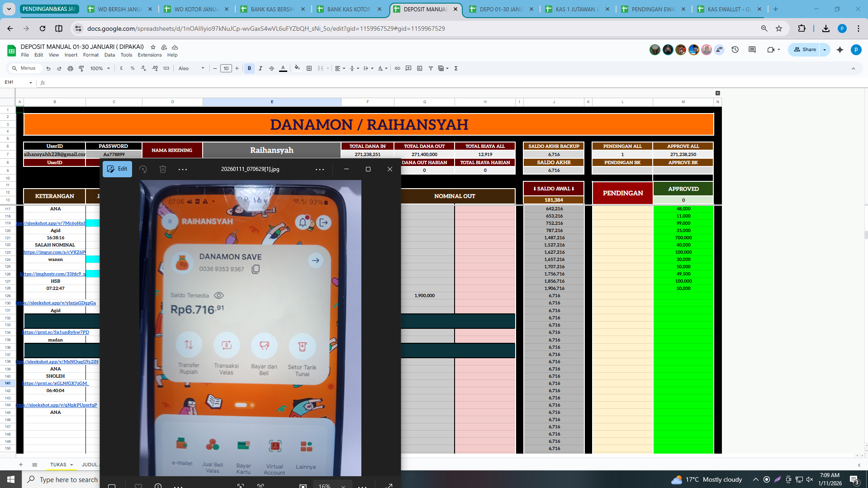868x488 pixels.
Task: Open the imgur.com link in KETERANGAN
Action: (55, 252)
